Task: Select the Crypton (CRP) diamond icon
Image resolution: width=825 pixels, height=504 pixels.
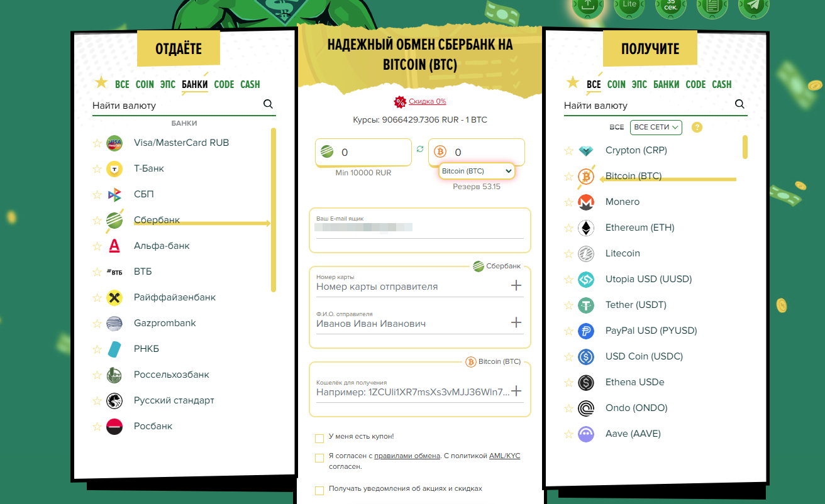Action: [586, 151]
